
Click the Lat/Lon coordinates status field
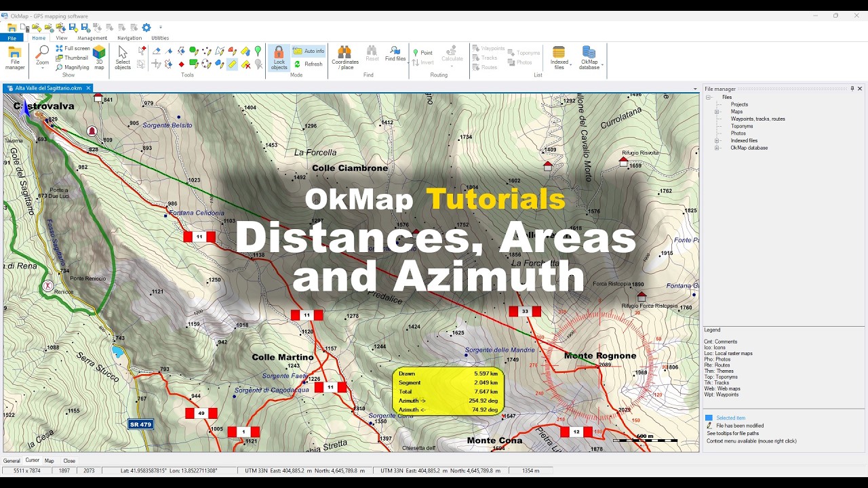[x=168, y=470]
